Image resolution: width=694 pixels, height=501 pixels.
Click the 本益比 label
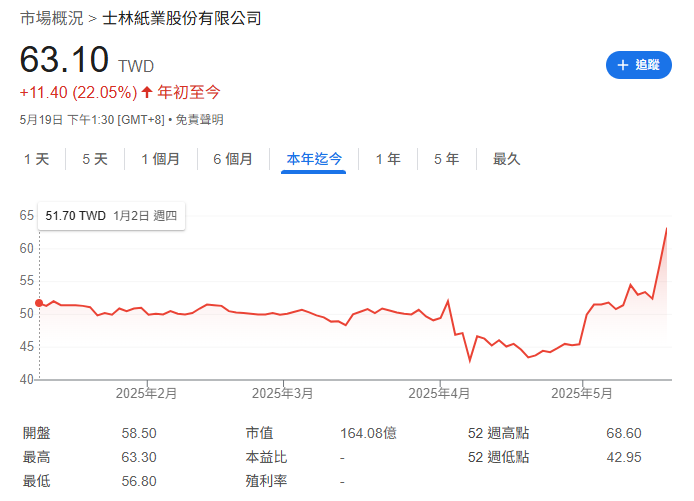click(266, 457)
